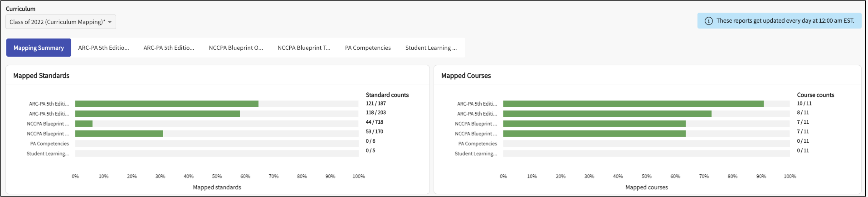The image size is (868, 197).
Task: Click Student Learning label in Mapped Courses chart
Action: pyautogui.click(x=475, y=154)
